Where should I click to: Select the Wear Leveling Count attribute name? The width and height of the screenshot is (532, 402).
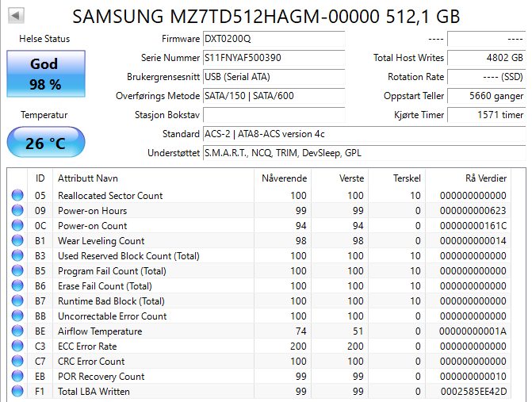[101, 241]
